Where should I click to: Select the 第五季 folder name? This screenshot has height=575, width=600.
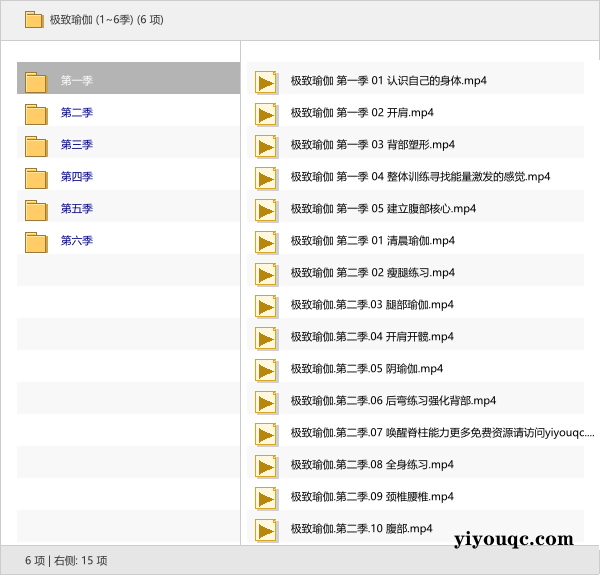77,209
